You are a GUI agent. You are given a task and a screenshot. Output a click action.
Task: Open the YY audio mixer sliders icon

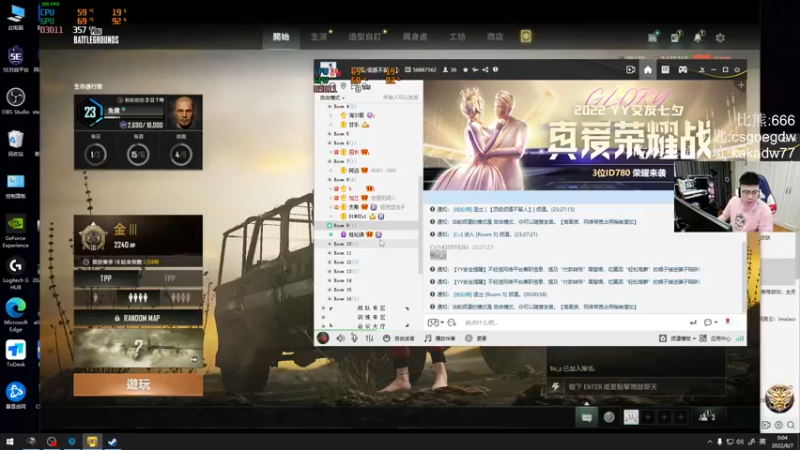[x=369, y=338]
